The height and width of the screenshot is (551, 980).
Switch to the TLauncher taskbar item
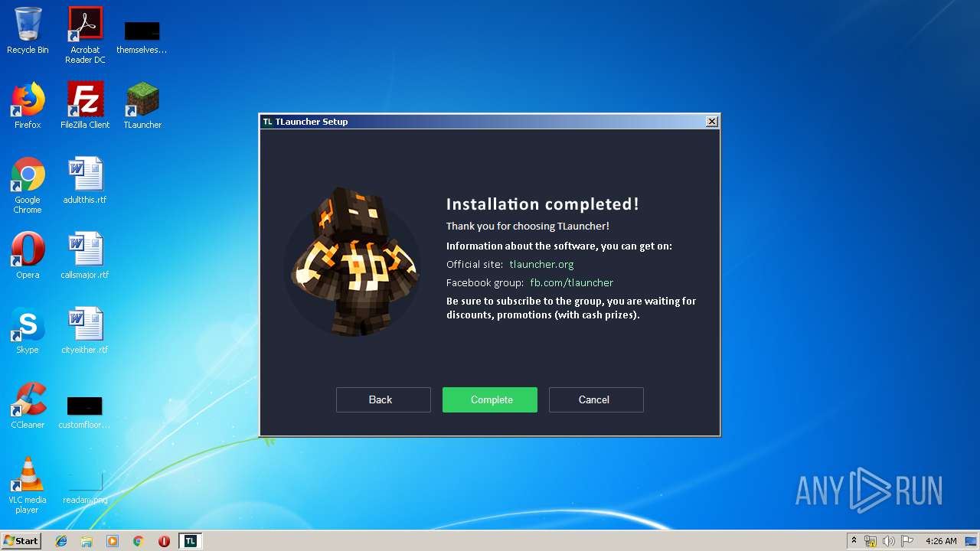pyautogui.click(x=190, y=541)
